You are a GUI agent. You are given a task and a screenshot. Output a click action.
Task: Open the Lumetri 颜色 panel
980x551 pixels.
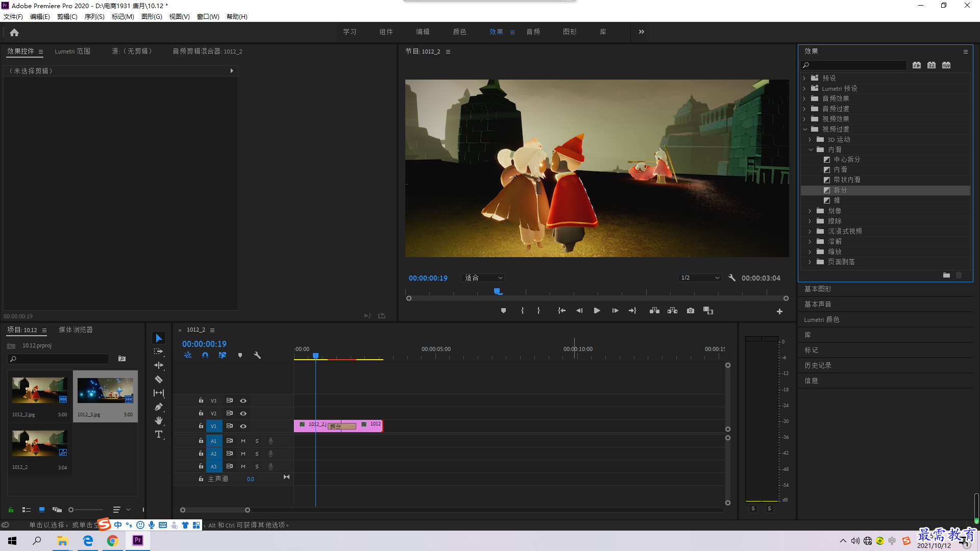pyautogui.click(x=821, y=320)
